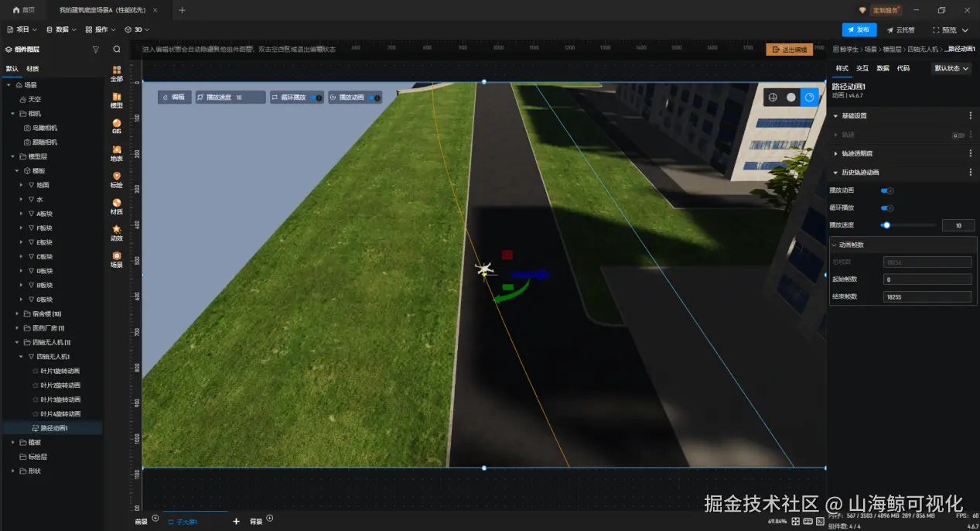
Task: Open the 动效 component category
Action: tap(117, 233)
